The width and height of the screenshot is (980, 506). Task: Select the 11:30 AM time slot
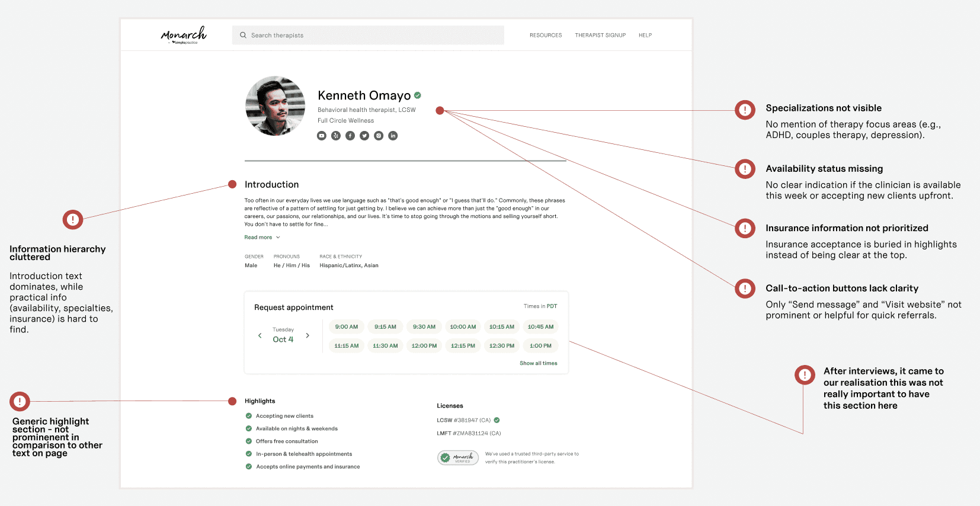point(385,345)
